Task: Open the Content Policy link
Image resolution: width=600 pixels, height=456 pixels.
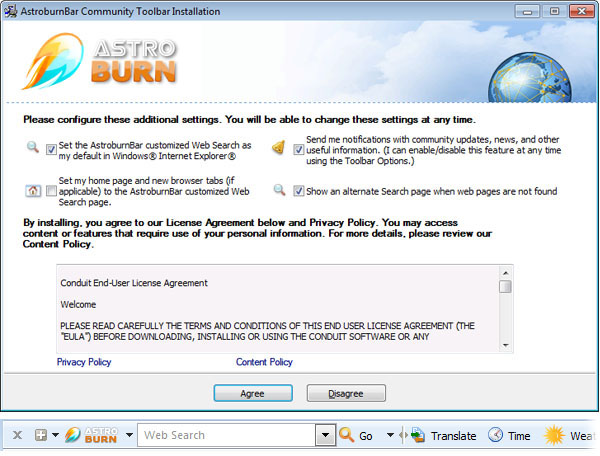Action: [x=264, y=362]
